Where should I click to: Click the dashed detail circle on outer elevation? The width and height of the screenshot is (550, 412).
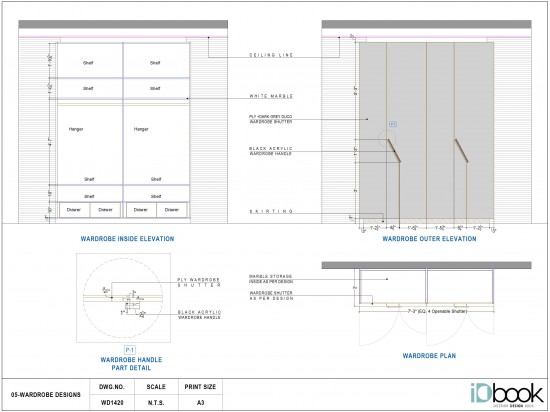tap(387, 139)
